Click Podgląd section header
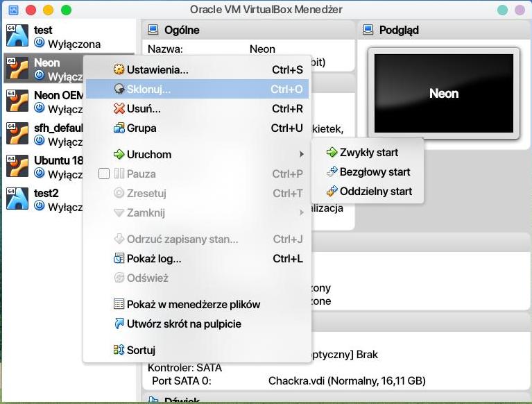The image size is (532, 404). point(445,30)
